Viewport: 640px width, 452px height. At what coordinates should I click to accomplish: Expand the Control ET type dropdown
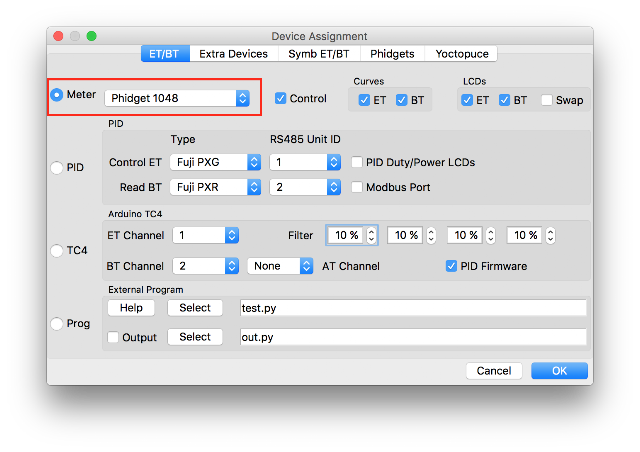pos(216,162)
